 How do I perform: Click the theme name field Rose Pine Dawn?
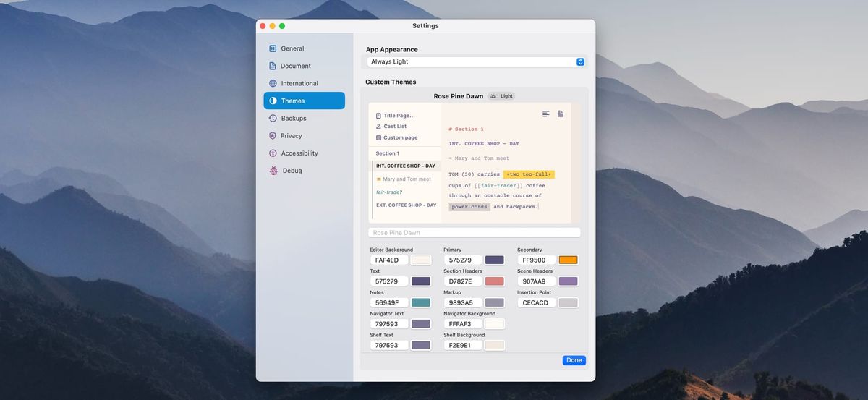475,232
